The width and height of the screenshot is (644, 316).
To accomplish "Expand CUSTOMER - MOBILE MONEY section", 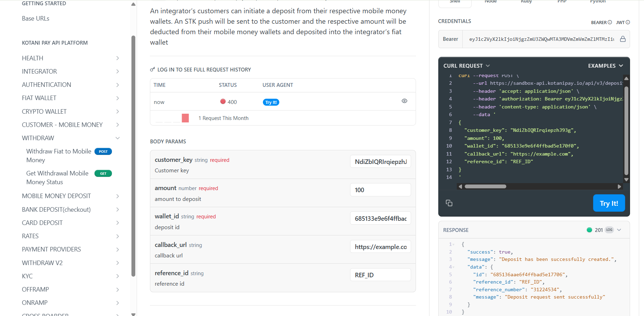I will coord(118,125).
